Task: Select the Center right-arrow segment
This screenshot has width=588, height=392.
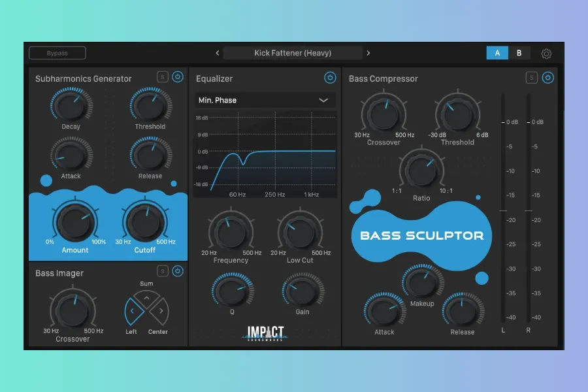Action: (159, 312)
